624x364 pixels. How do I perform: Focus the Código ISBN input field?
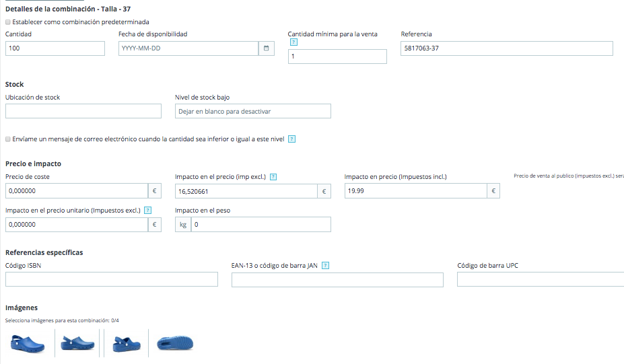[112, 279]
